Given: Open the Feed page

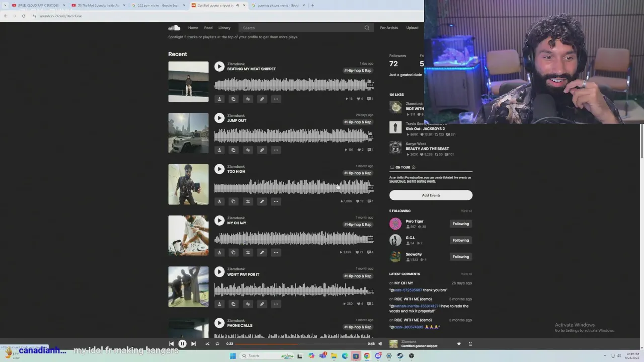Looking at the screenshot, I should coord(208,28).
